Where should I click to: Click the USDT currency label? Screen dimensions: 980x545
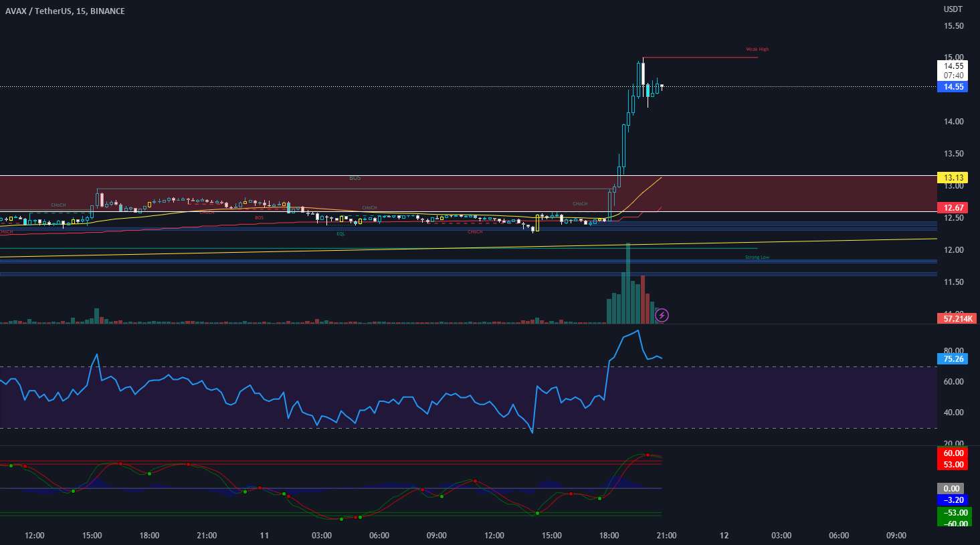point(953,9)
